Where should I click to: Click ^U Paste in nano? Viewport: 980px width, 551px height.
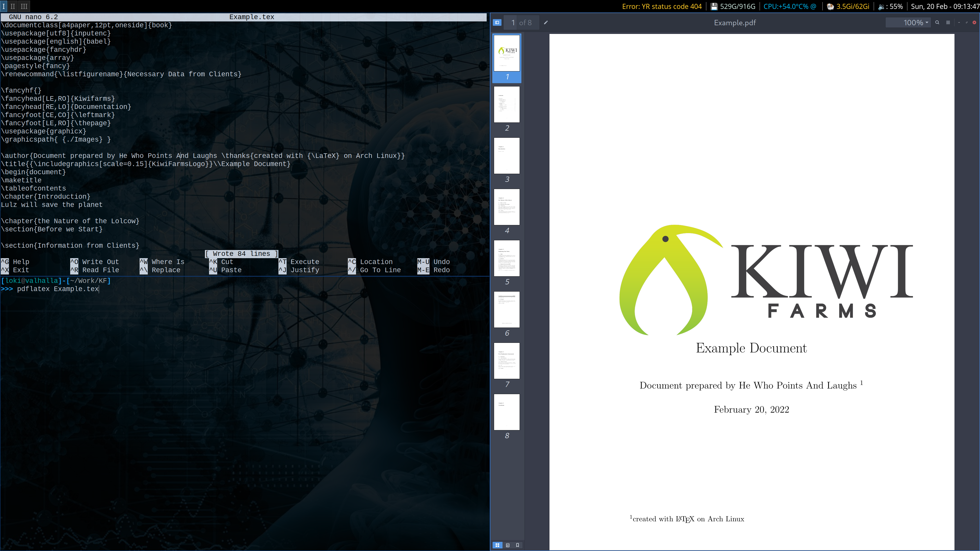pos(225,270)
